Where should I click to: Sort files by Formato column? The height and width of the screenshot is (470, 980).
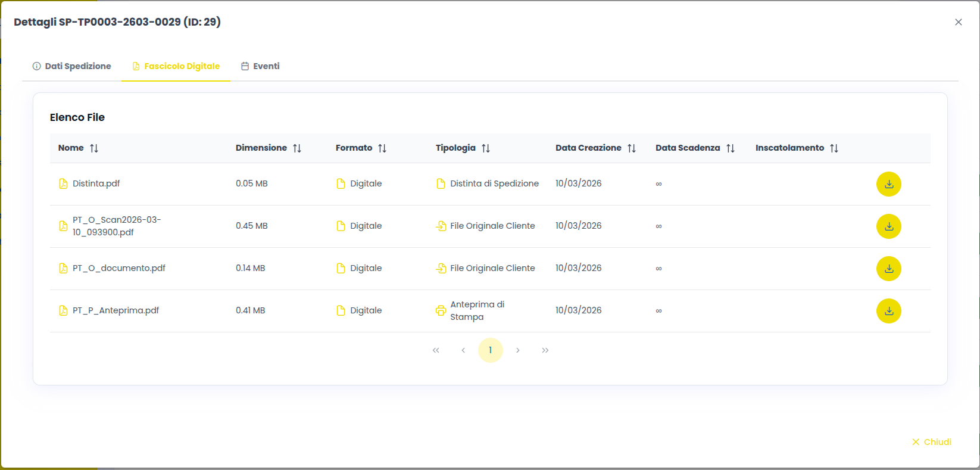click(382, 148)
